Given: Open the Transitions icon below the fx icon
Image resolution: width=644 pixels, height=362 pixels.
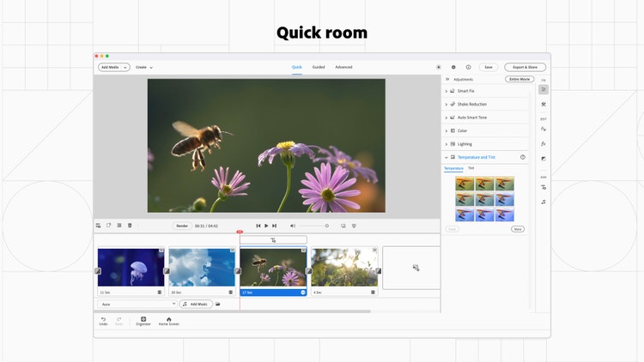Looking at the screenshot, I should 544,159.
